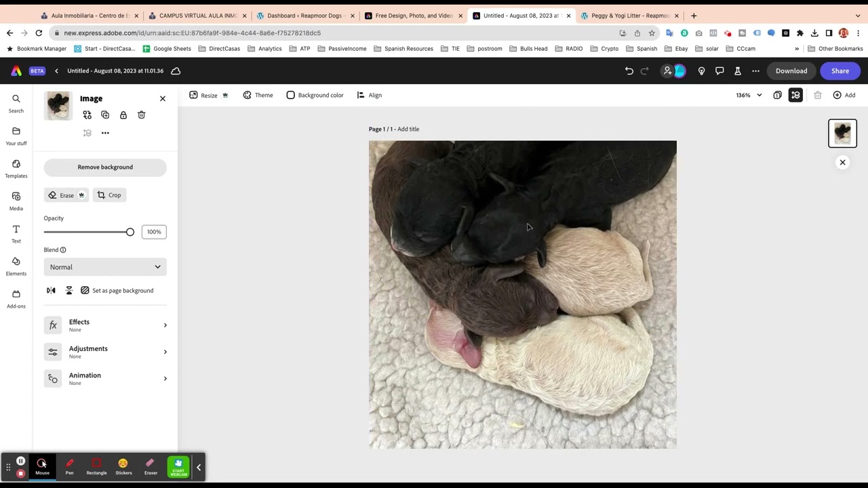Show more bookmarks via double chevron
The image size is (868, 488).
pos(797,49)
